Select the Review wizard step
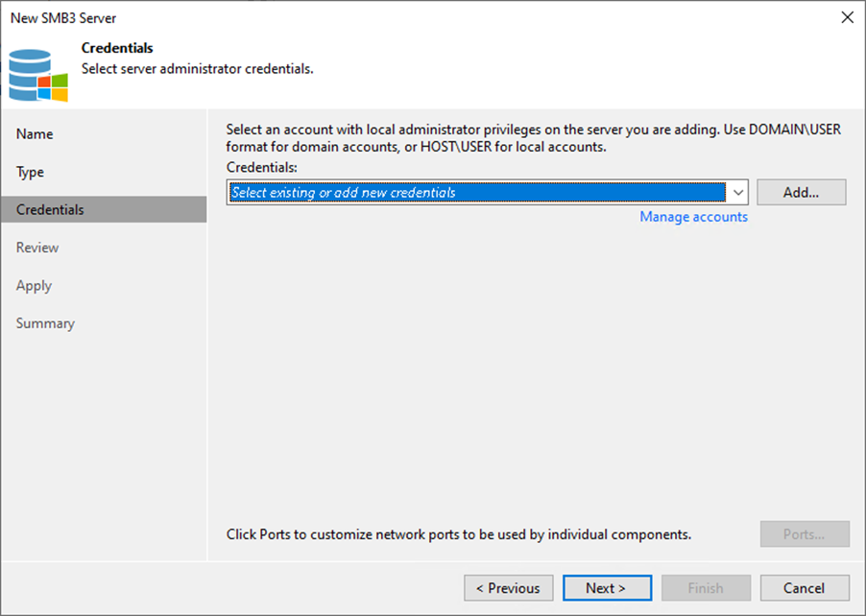866x616 pixels. (x=37, y=248)
